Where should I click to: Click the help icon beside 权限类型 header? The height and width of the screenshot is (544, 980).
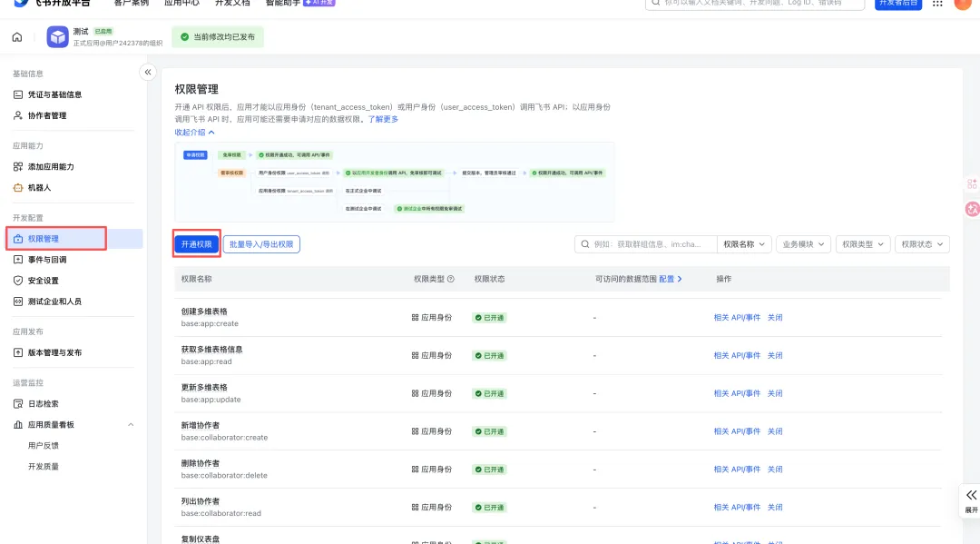[x=451, y=279]
